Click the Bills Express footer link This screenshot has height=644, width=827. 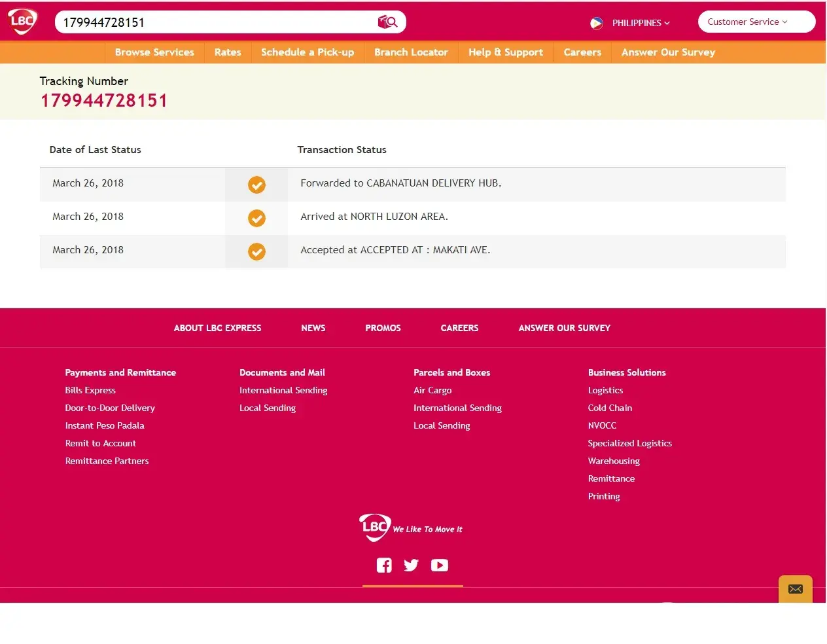[90, 390]
